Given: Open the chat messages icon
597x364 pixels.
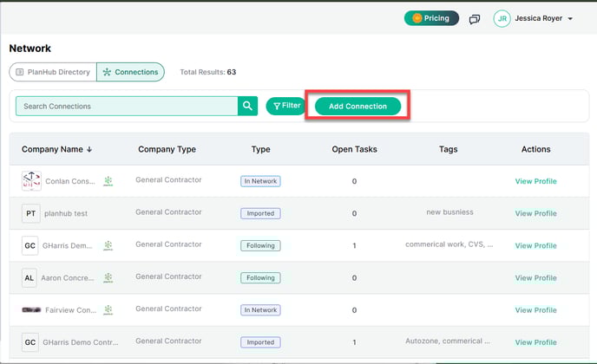Looking at the screenshot, I should [475, 18].
